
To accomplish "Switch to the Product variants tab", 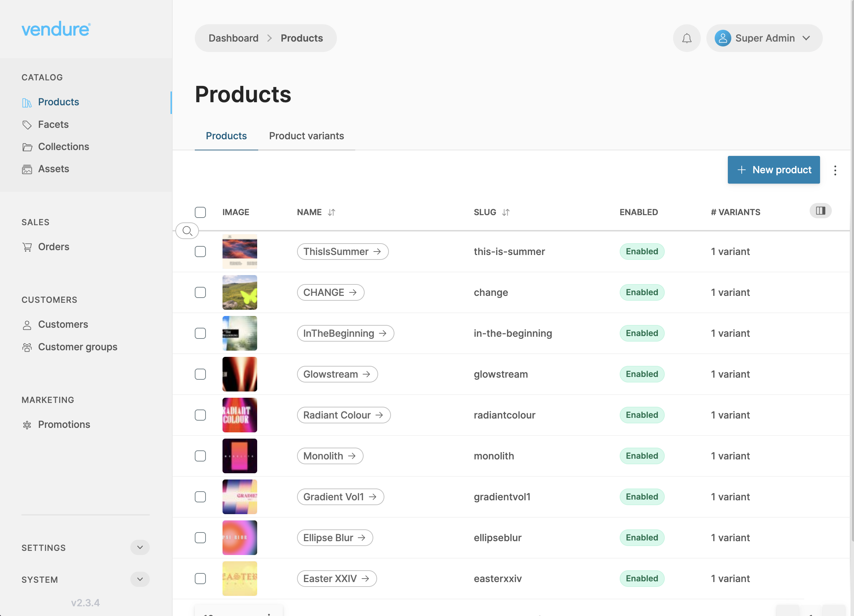I will [x=306, y=136].
